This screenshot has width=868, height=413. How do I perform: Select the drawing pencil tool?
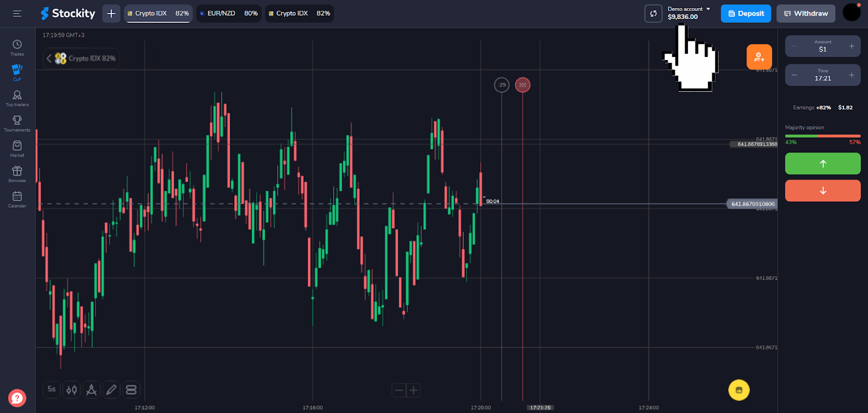[111, 390]
